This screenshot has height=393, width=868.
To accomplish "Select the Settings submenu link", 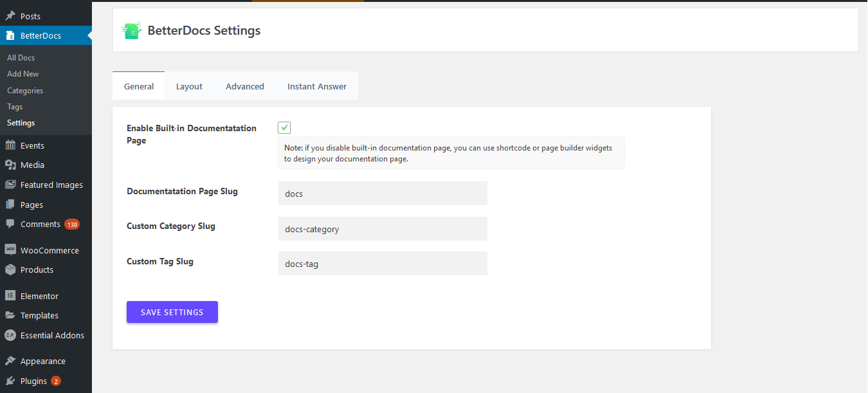I will pos(21,123).
